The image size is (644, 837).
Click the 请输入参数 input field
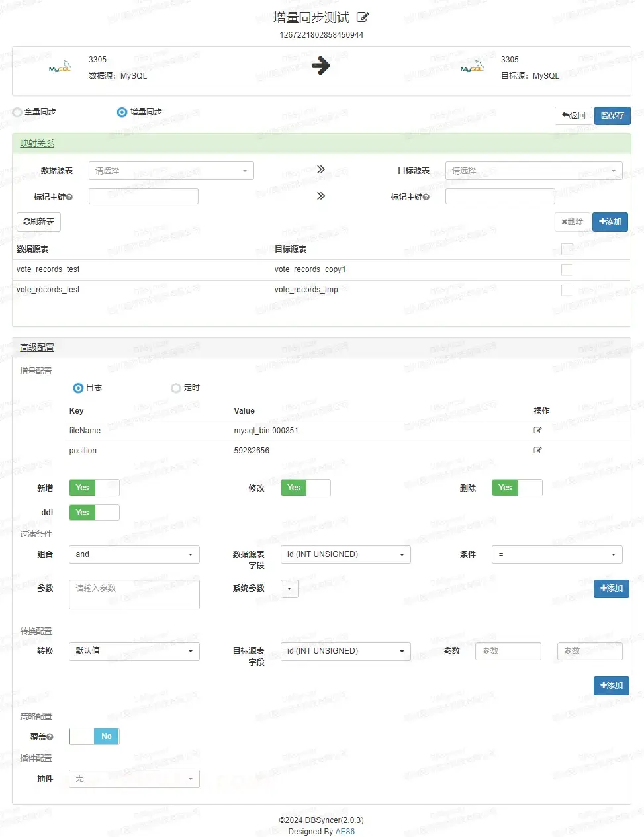134,594
